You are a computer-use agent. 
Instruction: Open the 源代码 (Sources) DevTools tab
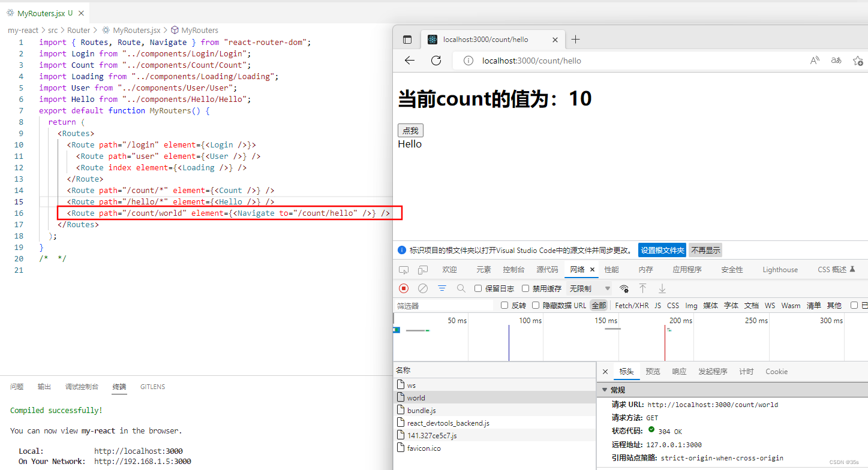pos(547,270)
